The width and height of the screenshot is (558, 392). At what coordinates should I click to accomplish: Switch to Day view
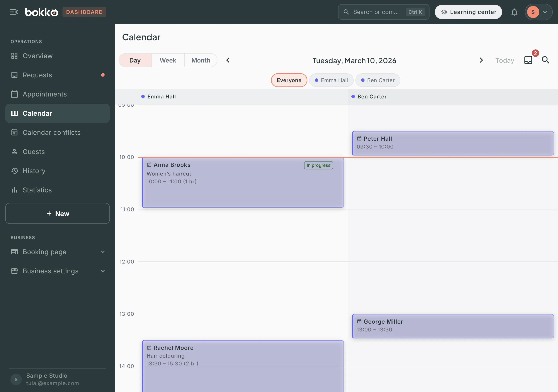pyautogui.click(x=135, y=60)
